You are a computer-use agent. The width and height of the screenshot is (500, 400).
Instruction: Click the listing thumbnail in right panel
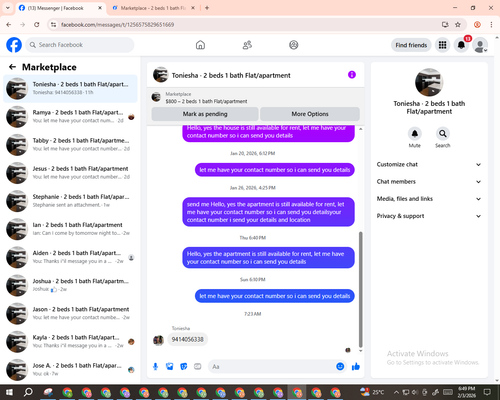point(429,82)
